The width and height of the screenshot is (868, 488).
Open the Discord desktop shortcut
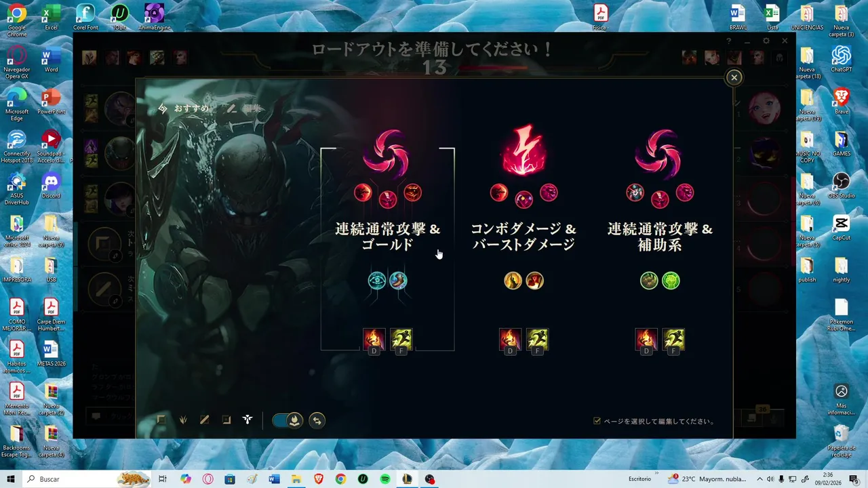(51, 186)
